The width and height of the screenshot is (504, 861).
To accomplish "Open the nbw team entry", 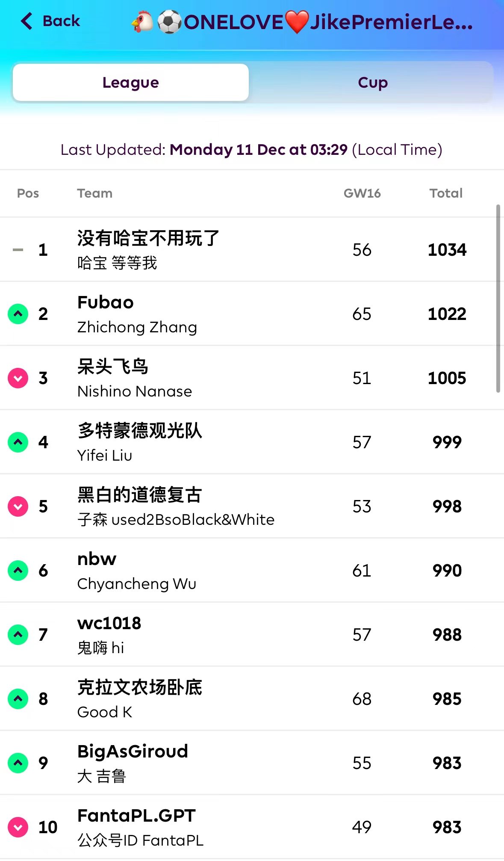I will (97, 559).
